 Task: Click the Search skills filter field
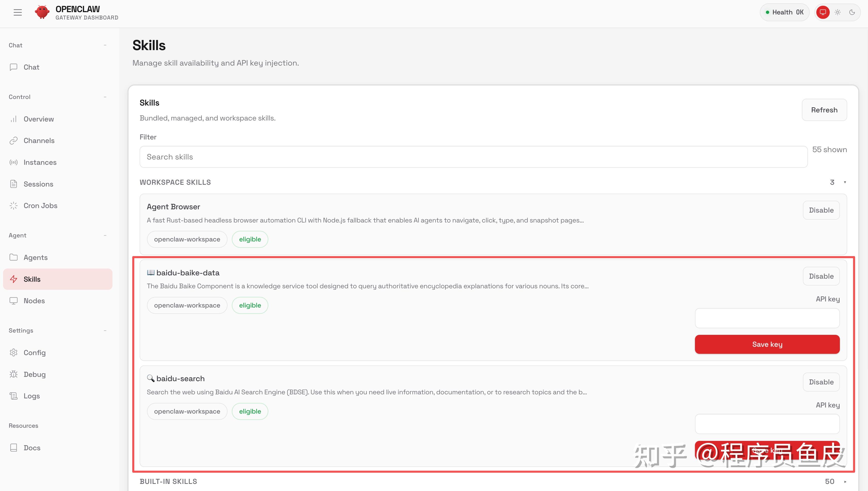[473, 157]
